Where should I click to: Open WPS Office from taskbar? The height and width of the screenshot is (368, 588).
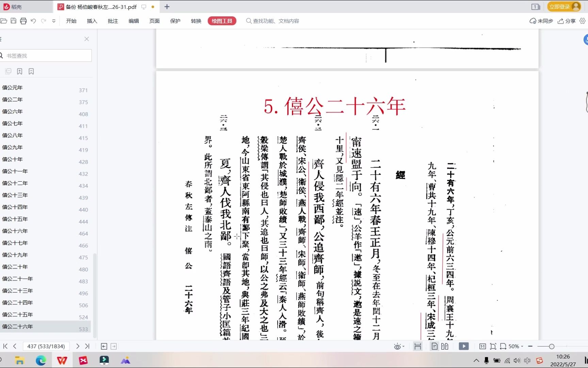pyautogui.click(x=62, y=360)
